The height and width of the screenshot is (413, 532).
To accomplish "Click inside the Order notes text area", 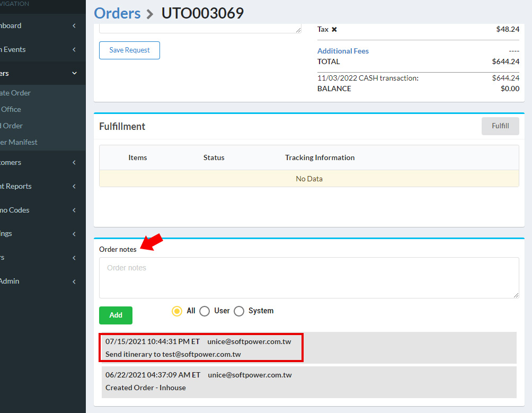I will pyautogui.click(x=308, y=278).
